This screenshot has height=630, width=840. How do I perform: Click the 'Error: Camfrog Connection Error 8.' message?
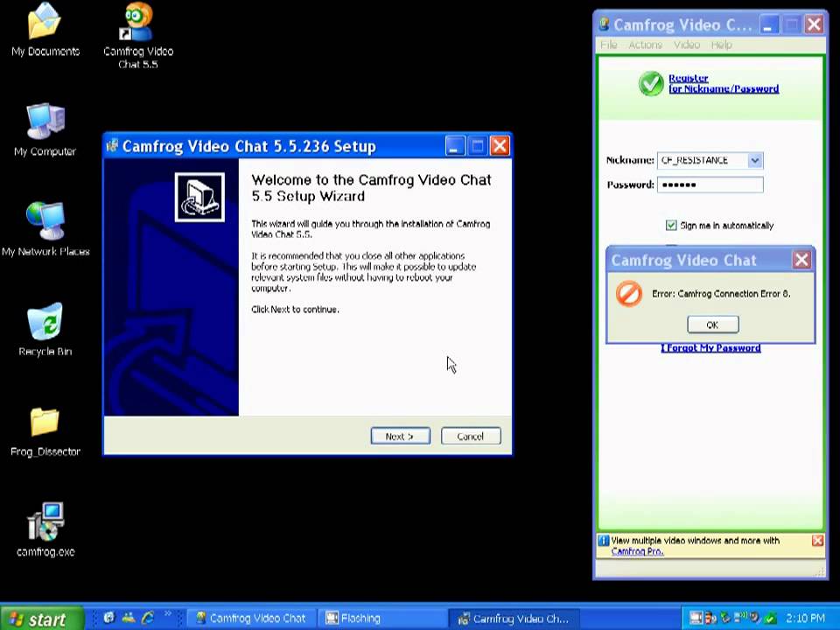pyautogui.click(x=721, y=294)
